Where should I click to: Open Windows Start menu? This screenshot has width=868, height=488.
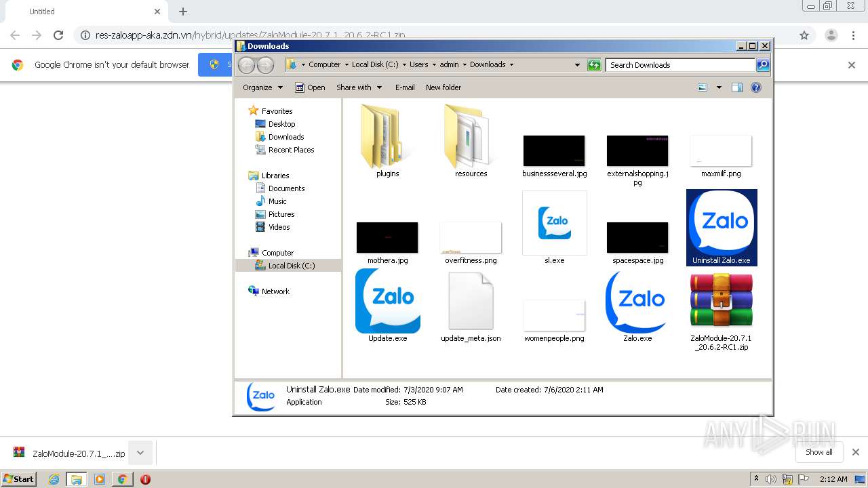click(19, 479)
